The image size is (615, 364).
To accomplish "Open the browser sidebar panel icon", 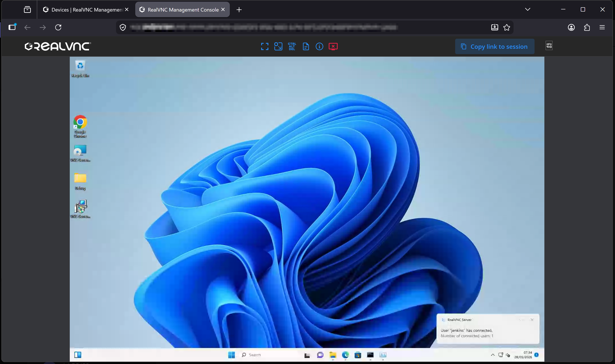I will pos(12,27).
